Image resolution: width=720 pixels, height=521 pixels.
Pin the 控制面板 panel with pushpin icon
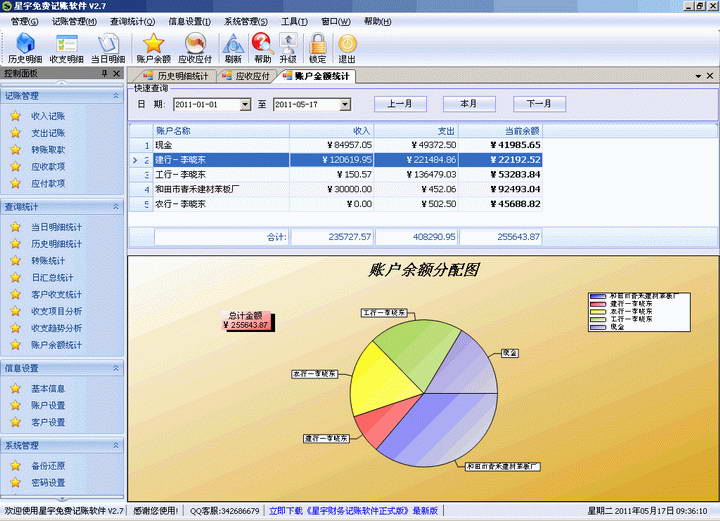coord(105,73)
